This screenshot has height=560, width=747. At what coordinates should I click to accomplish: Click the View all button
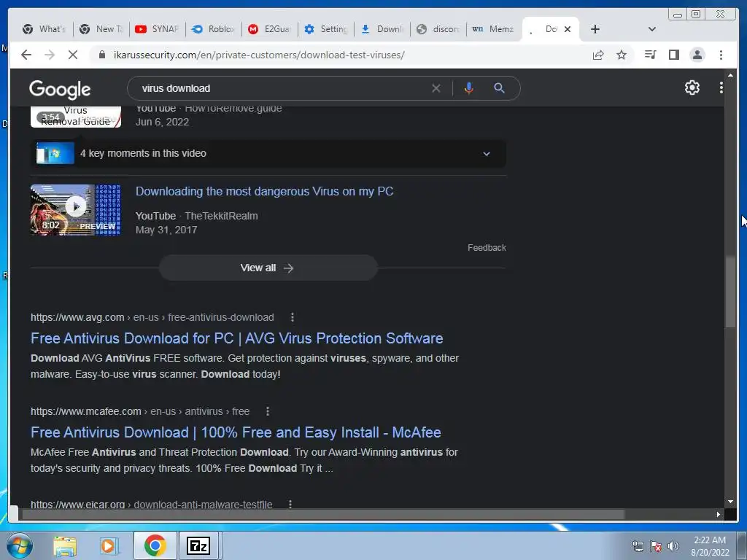click(x=268, y=268)
